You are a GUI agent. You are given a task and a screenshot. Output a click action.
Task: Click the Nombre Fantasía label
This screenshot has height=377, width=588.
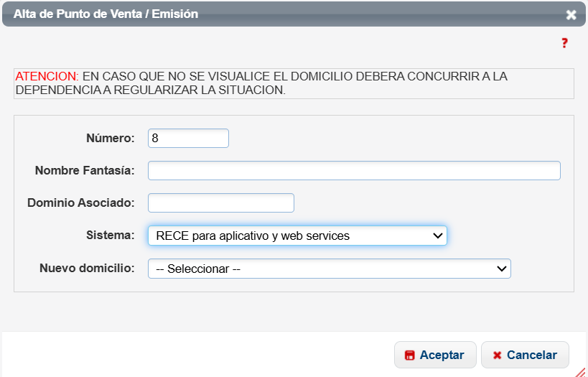pyautogui.click(x=85, y=171)
